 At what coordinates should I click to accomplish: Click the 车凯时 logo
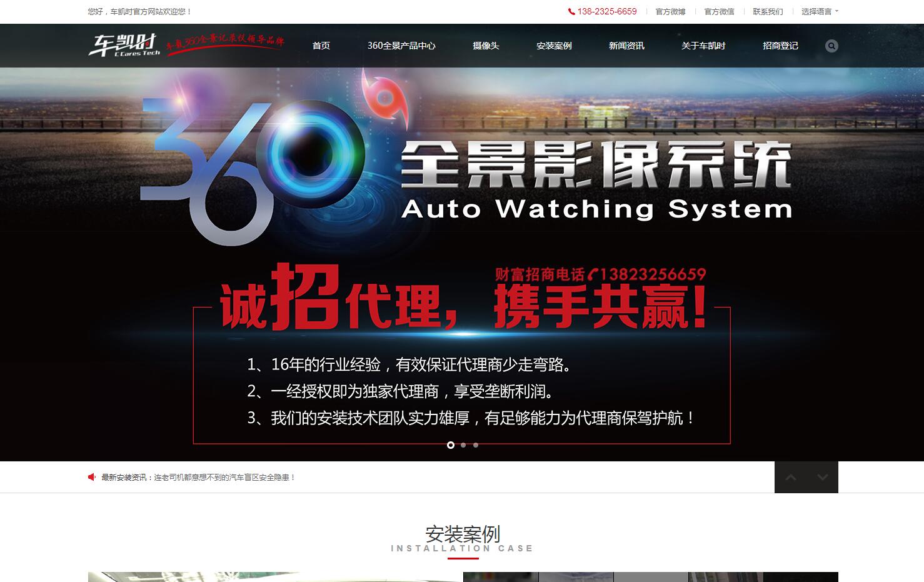123,45
